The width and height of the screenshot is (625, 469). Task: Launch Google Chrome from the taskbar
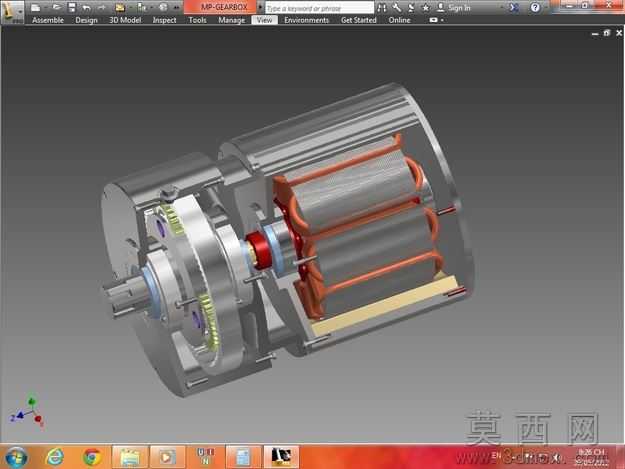tap(92, 457)
